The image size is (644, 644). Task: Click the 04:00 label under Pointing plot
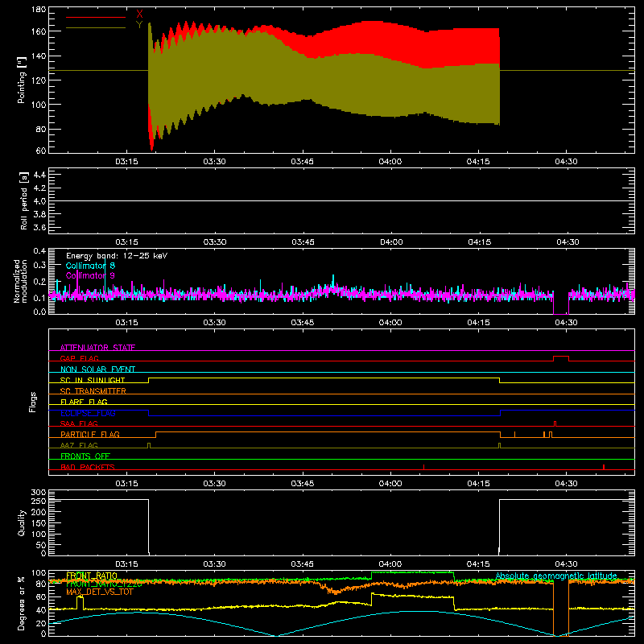click(390, 162)
